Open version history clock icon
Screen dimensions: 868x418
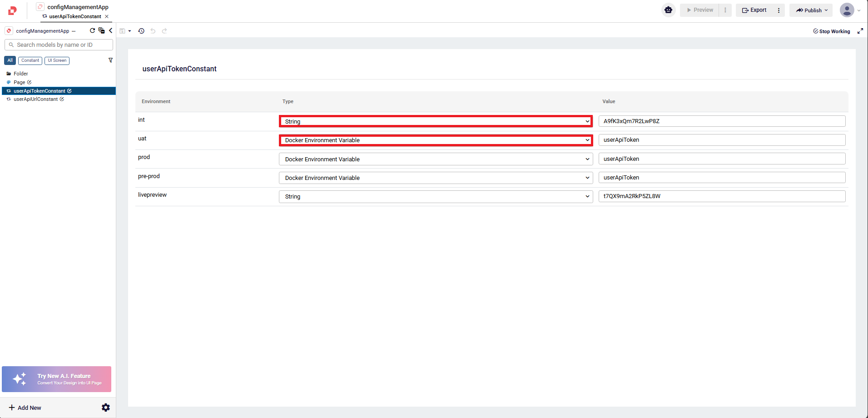point(141,31)
